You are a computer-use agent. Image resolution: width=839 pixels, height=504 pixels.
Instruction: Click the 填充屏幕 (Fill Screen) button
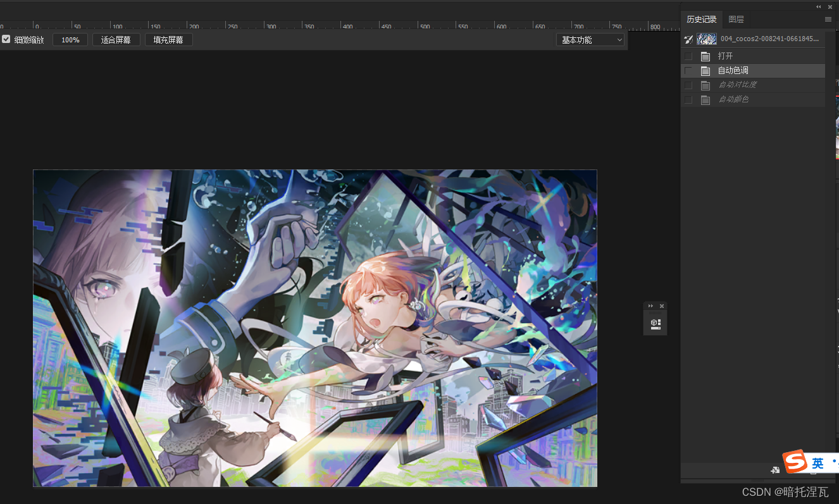coord(168,40)
